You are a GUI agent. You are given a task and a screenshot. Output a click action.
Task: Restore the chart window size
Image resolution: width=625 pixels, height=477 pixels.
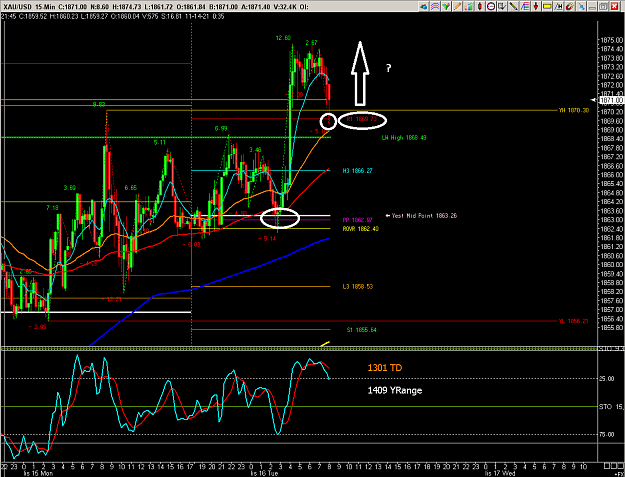603,6
